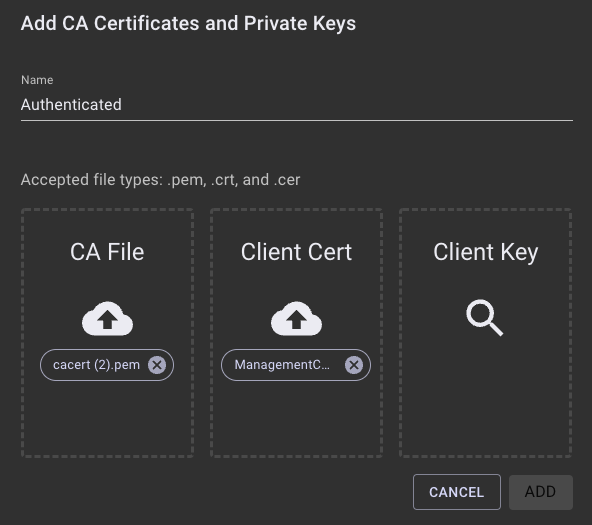592x525 pixels.
Task: Click the Name field label
Action: coord(37,80)
